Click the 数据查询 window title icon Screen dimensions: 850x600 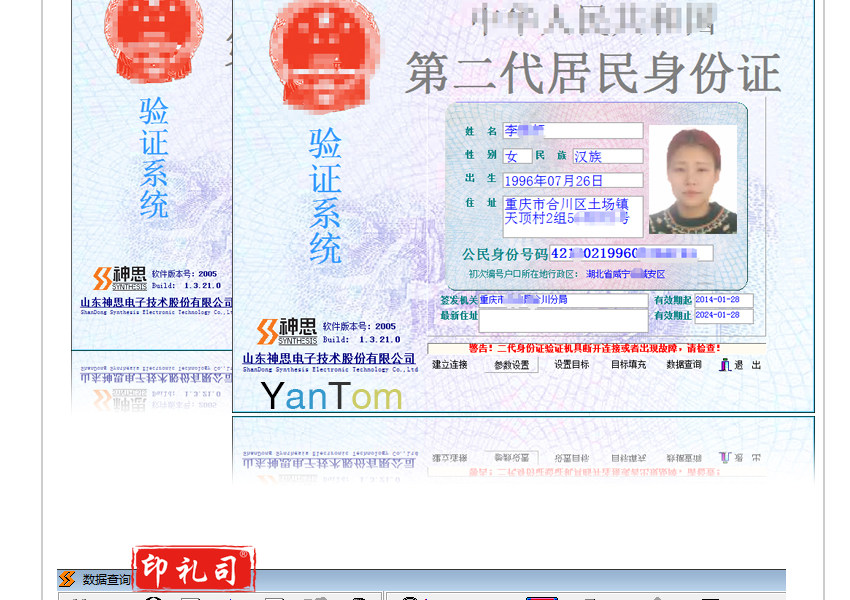point(67,580)
